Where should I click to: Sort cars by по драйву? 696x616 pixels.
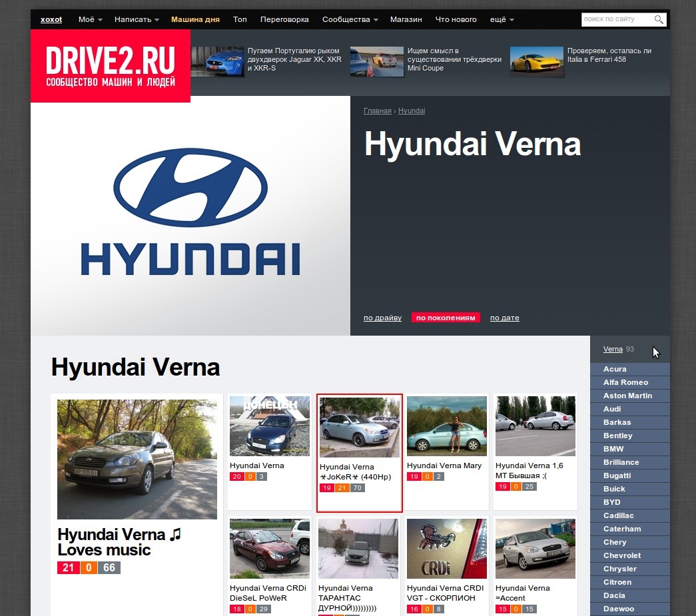coord(382,318)
